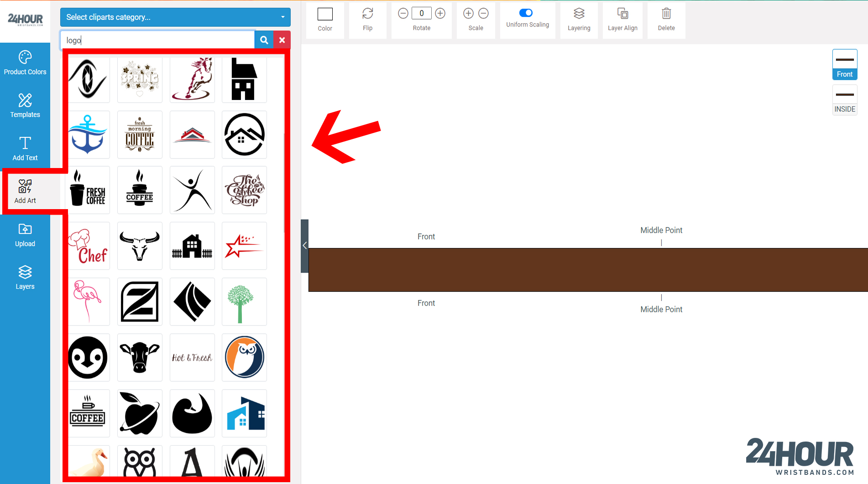Select the Add Text tool

pyautogui.click(x=25, y=149)
